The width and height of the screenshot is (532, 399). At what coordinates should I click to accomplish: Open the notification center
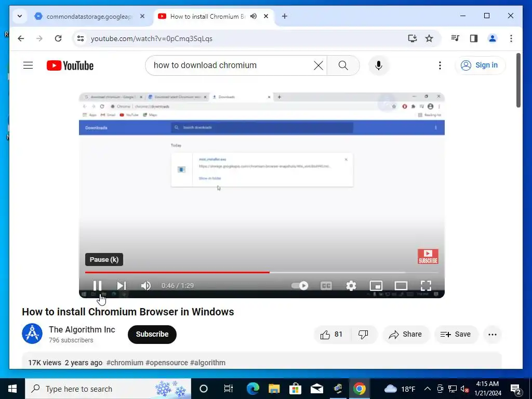click(516, 389)
